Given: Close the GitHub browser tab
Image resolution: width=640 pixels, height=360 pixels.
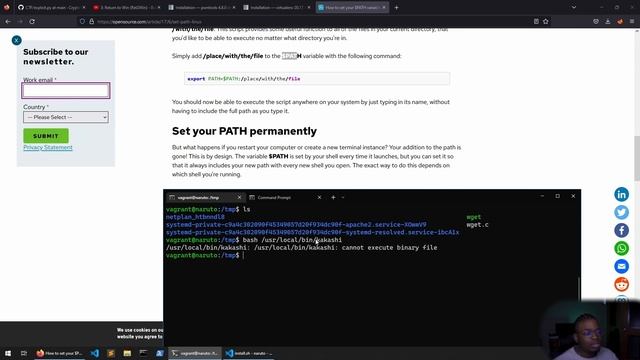Looking at the screenshot, I should 84,7.
